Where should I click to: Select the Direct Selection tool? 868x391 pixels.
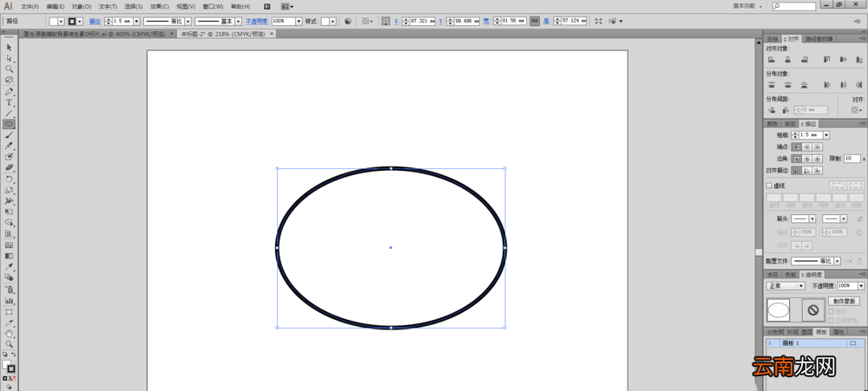tap(9, 58)
